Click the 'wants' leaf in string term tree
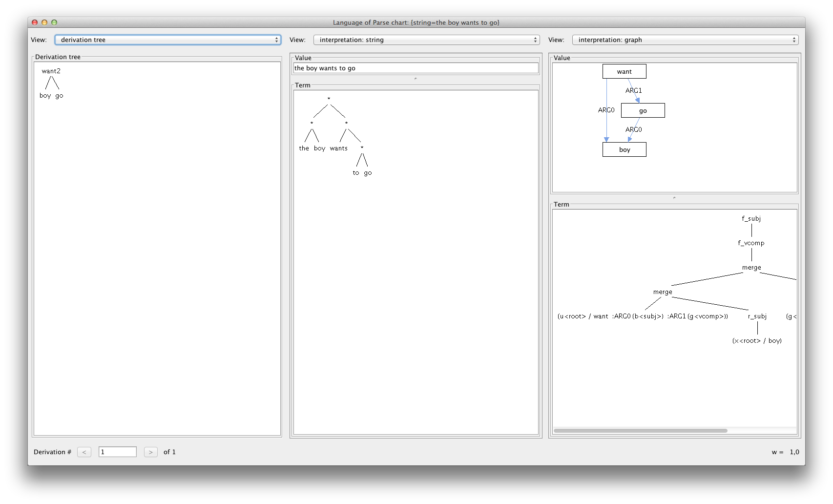Image resolution: width=833 pixels, height=504 pixels. click(x=338, y=148)
